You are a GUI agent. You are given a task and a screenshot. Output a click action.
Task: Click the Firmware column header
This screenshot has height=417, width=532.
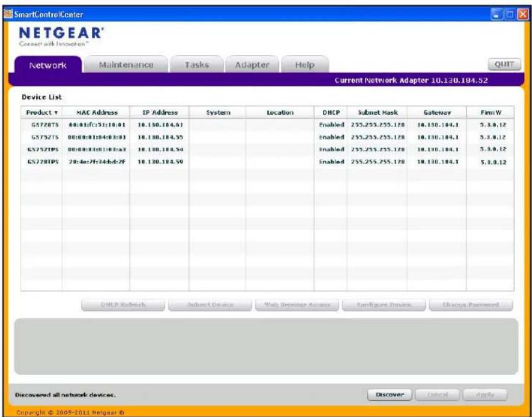(491, 112)
